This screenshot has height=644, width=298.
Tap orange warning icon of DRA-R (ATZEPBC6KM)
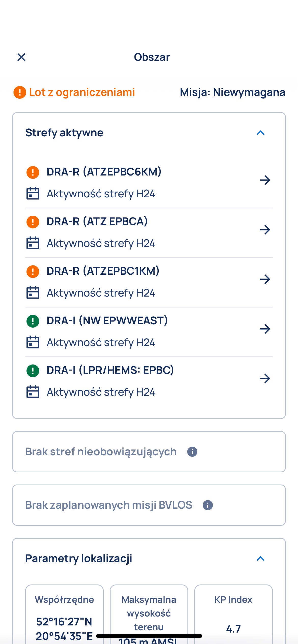tap(33, 172)
